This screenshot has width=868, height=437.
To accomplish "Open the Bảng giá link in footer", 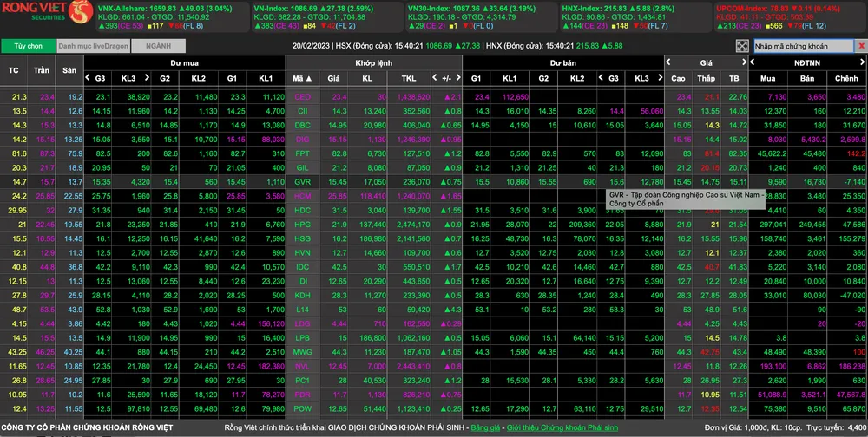I will [x=483, y=427].
